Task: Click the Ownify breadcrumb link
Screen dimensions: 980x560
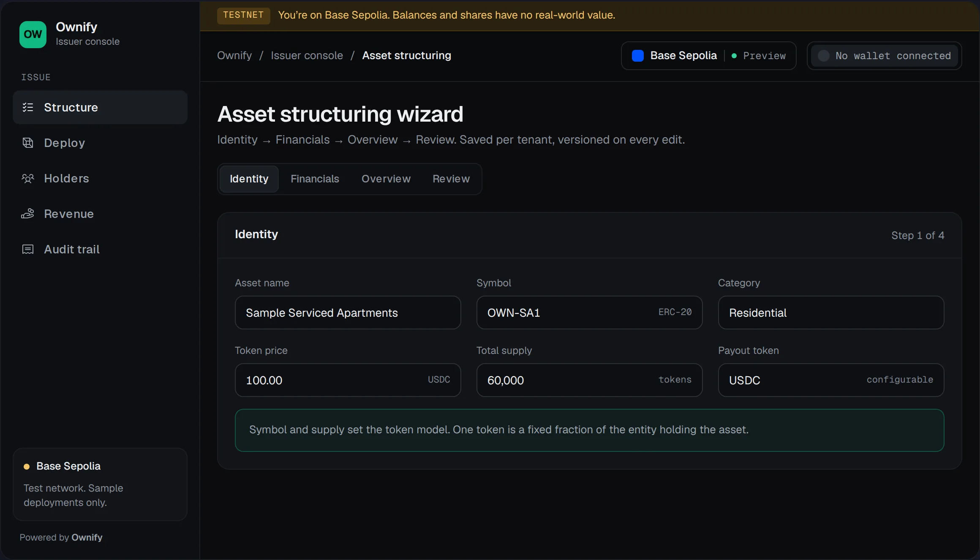Action: (234, 56)
